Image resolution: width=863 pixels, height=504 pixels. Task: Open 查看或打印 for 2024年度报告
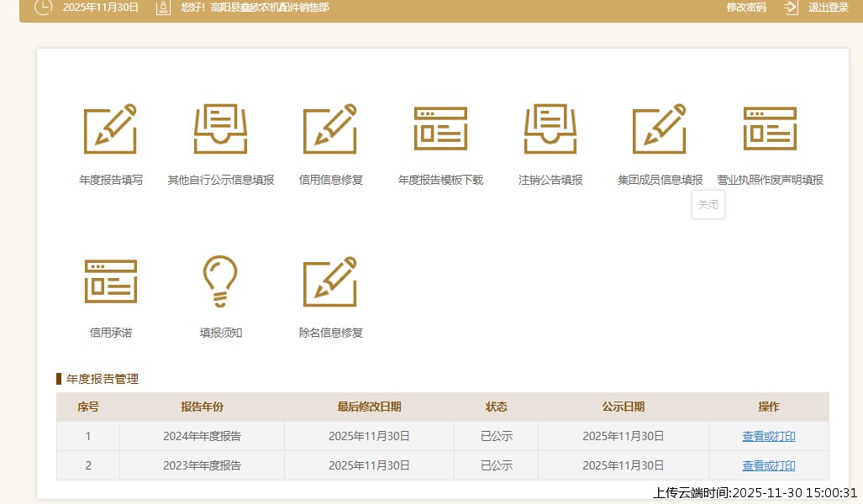768,436
